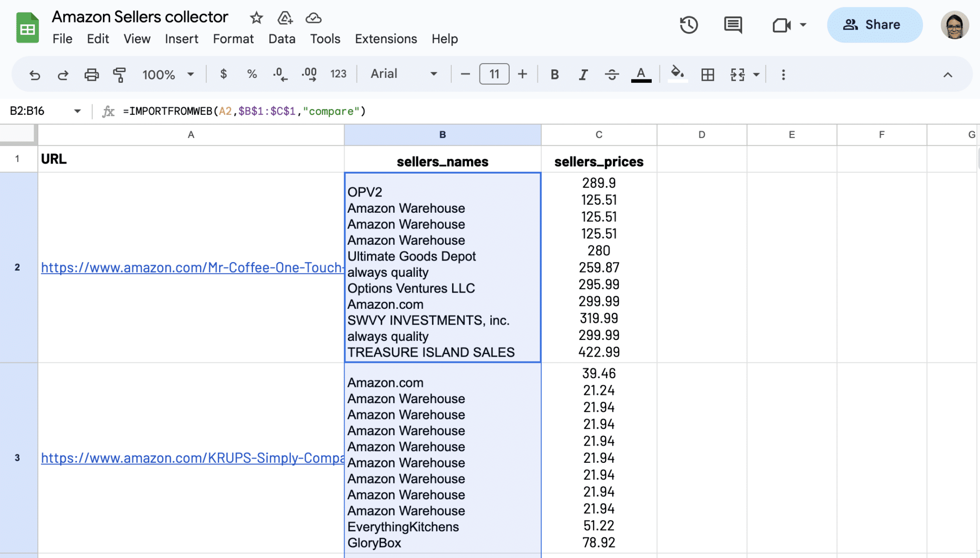The width and height of the screenshot is (980, 558).
Task: Click the Share button
Action: click(875, 25)
